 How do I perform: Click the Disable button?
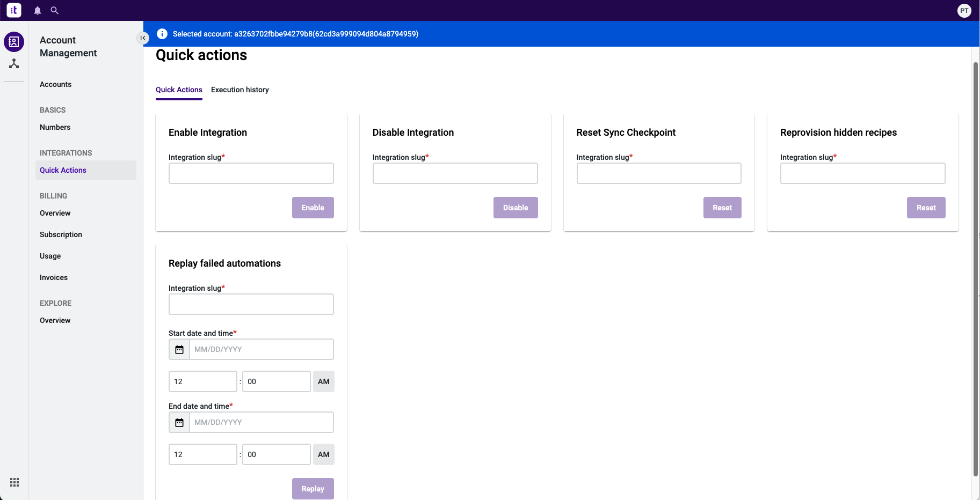click(516, 208)
